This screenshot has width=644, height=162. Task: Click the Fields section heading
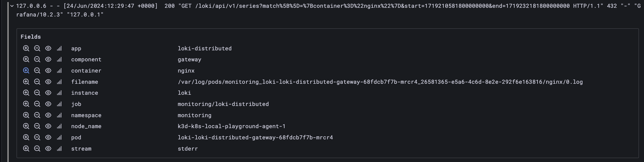(x=31, y=37)
